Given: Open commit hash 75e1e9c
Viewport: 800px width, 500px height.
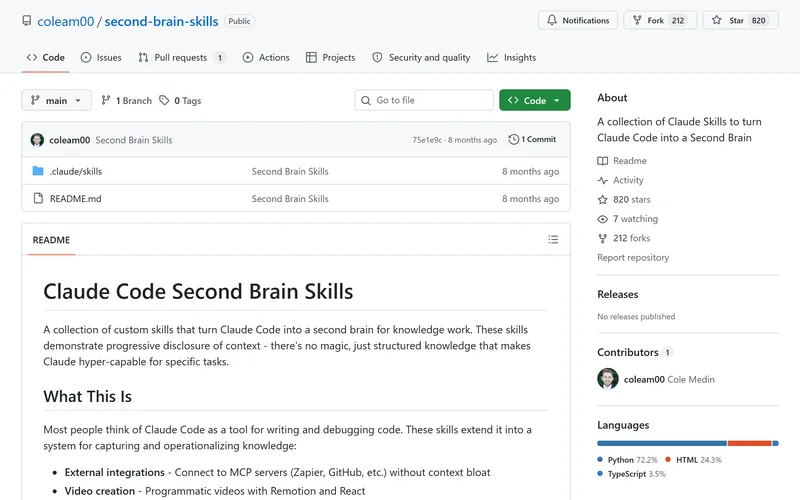Looking at the screenshot, I should tap(427, 140).
